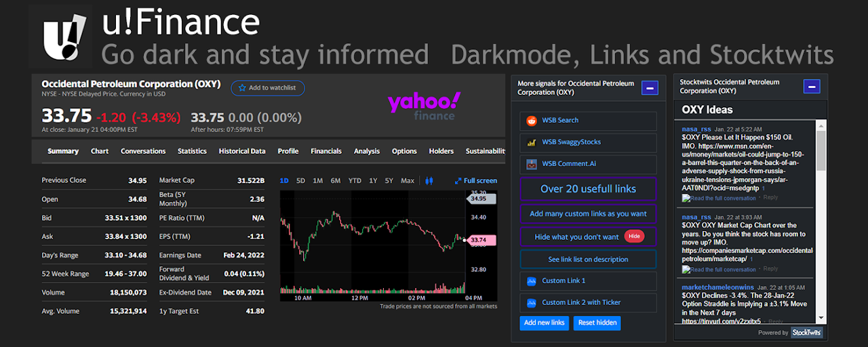Click the OXY Ideas heading
Screen dimensions: 868x347
[x=707, y=110]
